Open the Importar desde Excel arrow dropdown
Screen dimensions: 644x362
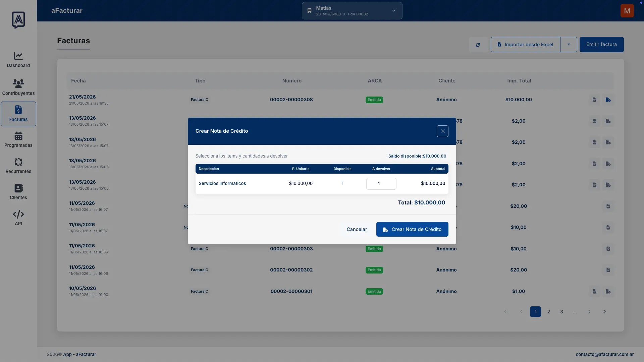569,45
